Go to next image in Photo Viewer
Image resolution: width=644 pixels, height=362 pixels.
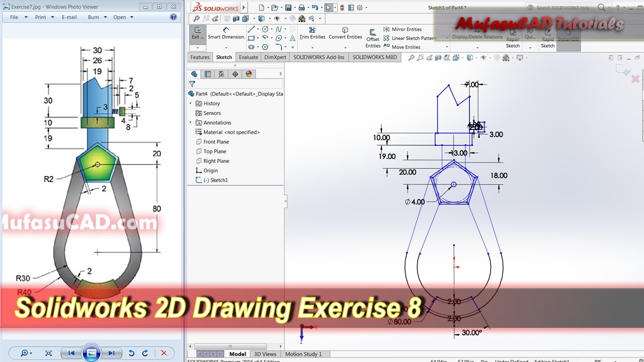tap(111, 353)
